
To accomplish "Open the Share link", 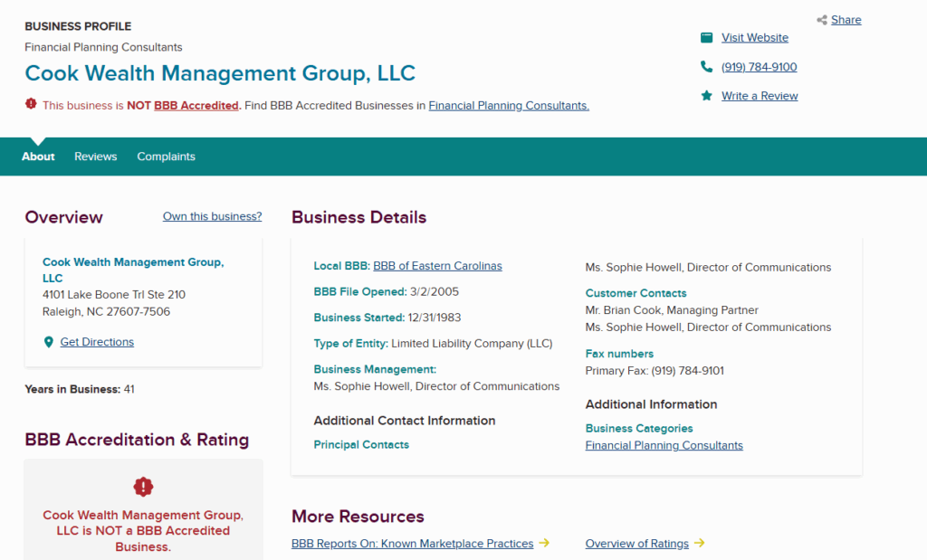I will click(846, 20).
